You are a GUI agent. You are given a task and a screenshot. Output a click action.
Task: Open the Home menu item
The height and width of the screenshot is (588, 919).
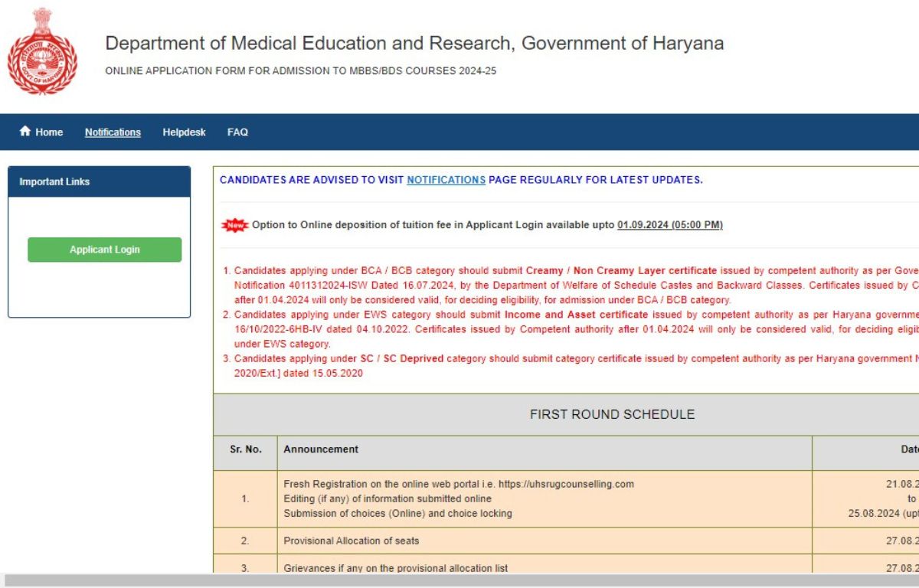pyautogui.click(x=41, y=132)
